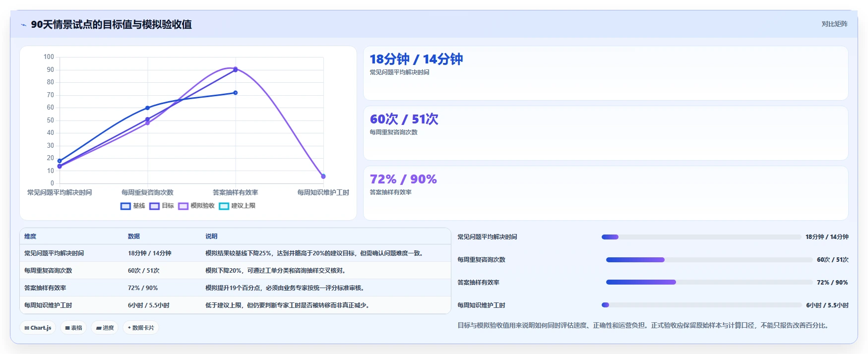Click the 基线 data point at value 60

147,108
